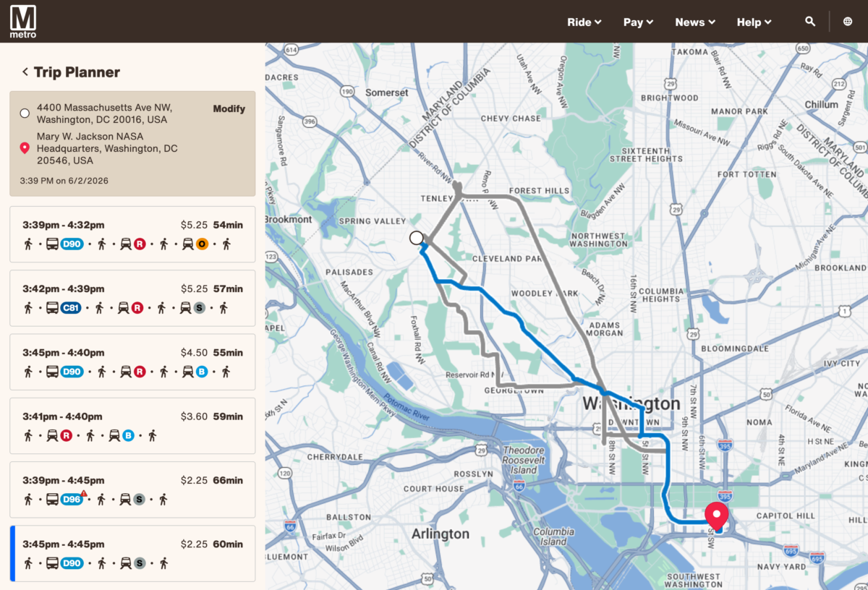Expand the Help menu
This screenshot has height=590, width=868.
coord(754,22)
